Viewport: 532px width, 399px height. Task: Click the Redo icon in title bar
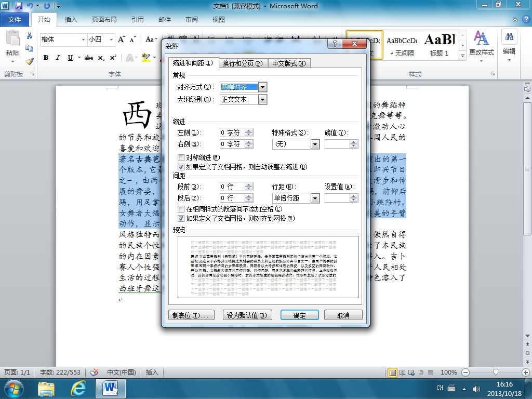[x=47, y=6]
